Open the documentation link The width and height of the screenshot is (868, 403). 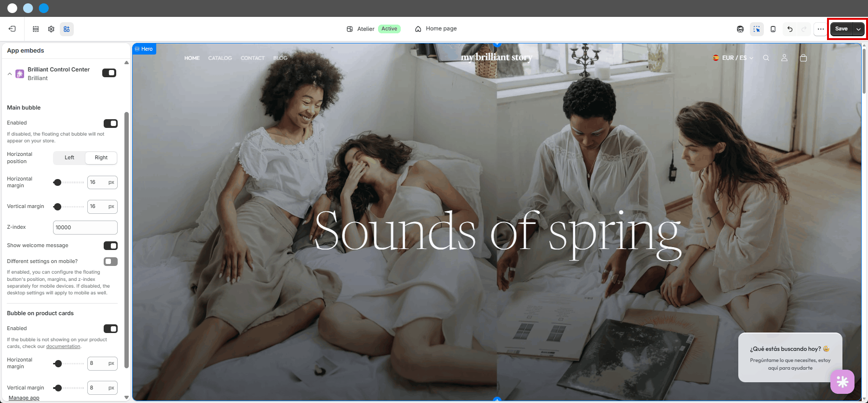tap(63, 347)
